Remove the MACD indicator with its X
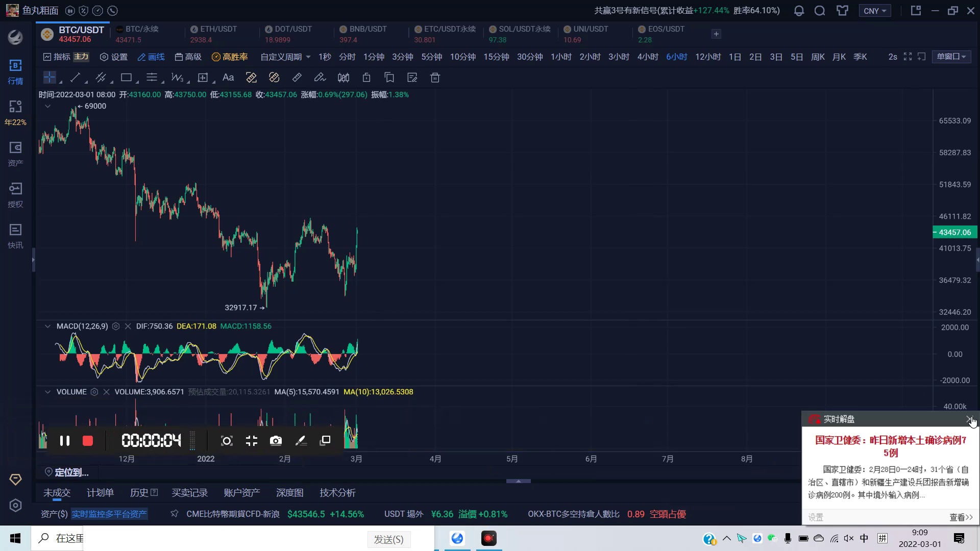980x551 pixels. coord(128,326)
